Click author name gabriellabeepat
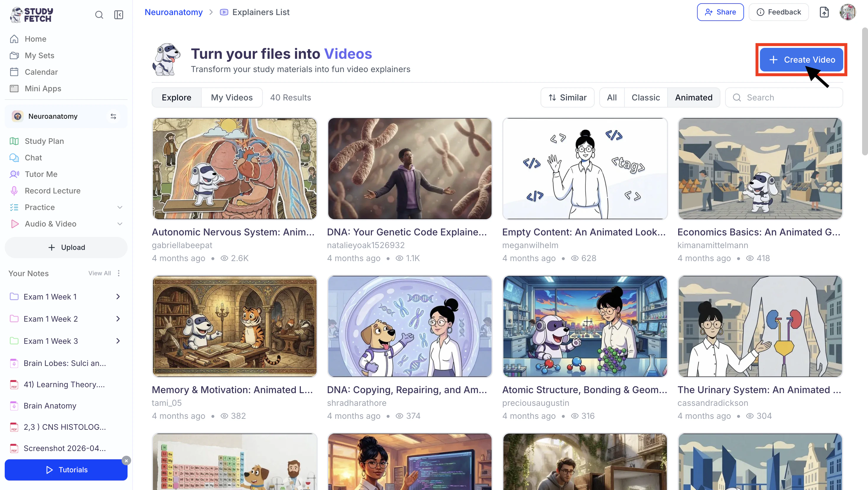Screen dimensions: 868x490 (182, 245)
